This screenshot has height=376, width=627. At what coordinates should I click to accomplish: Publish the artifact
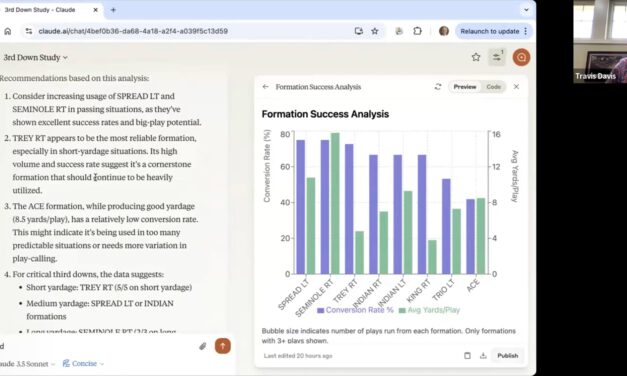coord(507,356)
